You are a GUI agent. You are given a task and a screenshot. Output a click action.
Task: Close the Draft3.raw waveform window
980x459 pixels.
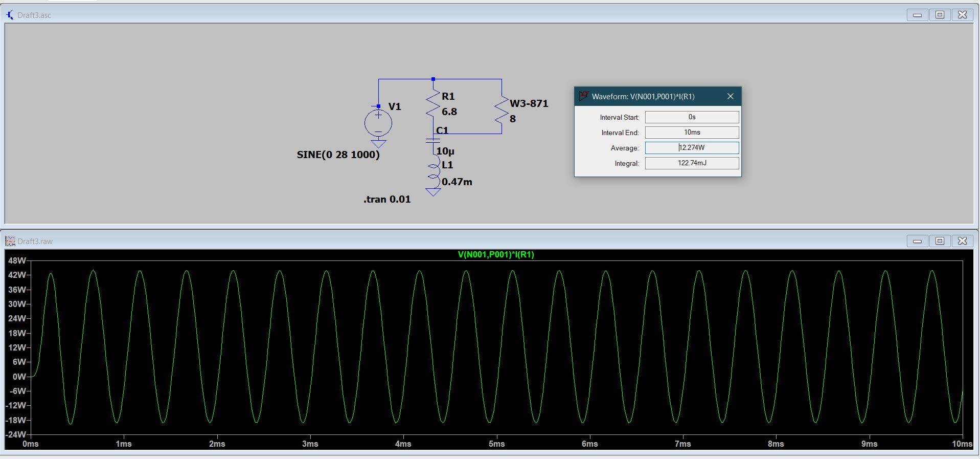[962, 241]
